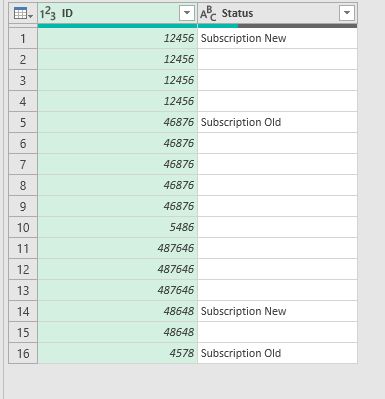
Task: Open the Status column filter dropdown
Action: coord(347,13)
